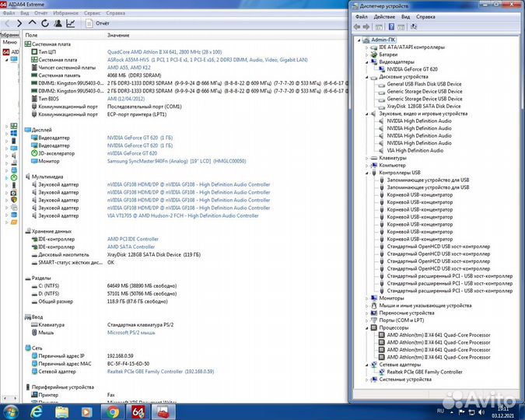525x420 pixels.
Task: Select the SMART-статус жёстких дисков row
Action: [186, 263]
